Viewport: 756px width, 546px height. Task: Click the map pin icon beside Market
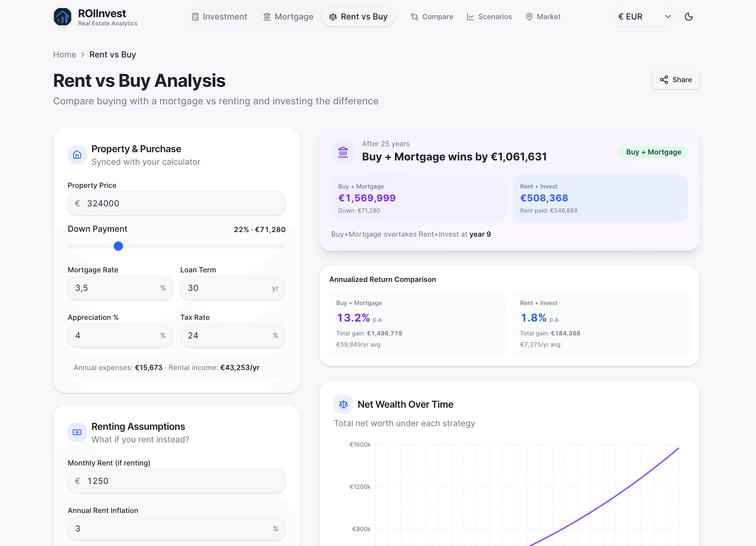pyautogui.click(x=529, y=17)
